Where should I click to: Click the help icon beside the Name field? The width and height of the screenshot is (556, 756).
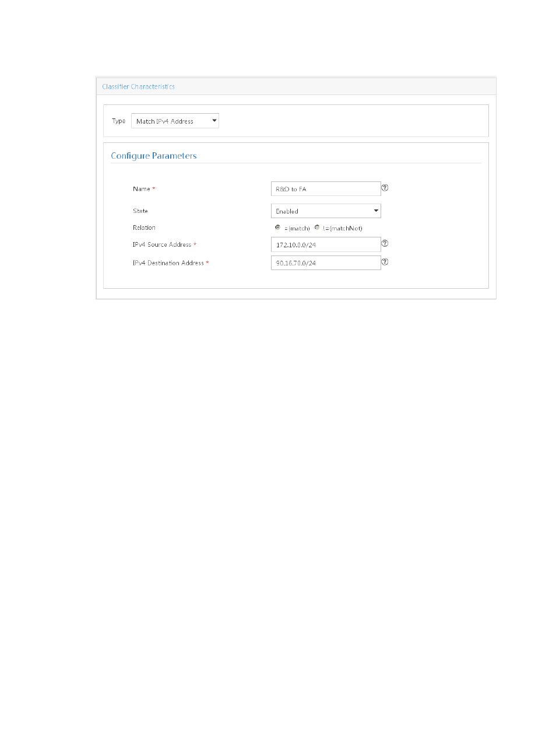pos(385,188)
